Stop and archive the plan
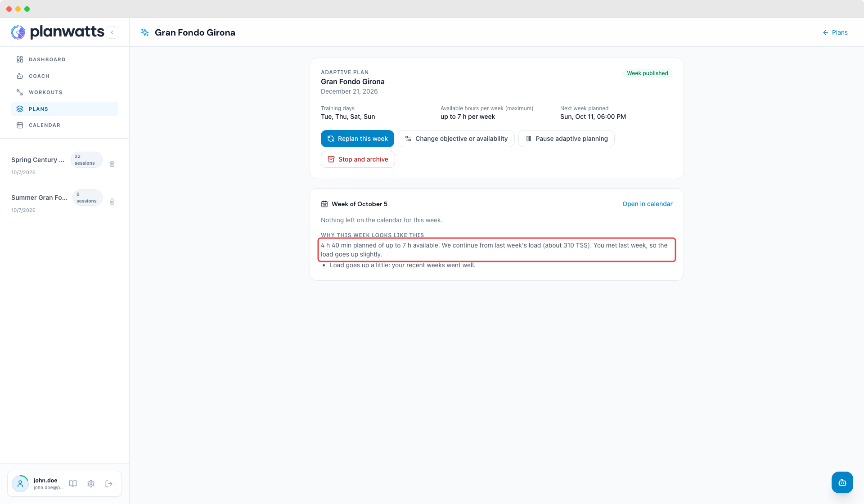This screenshot has height=504, width=864. click(358, 159)
